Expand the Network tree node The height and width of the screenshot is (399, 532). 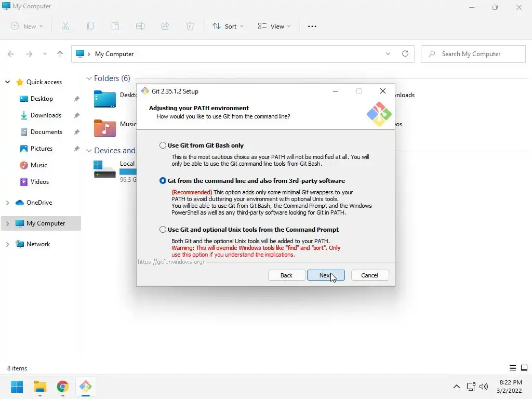pos(7,244)
